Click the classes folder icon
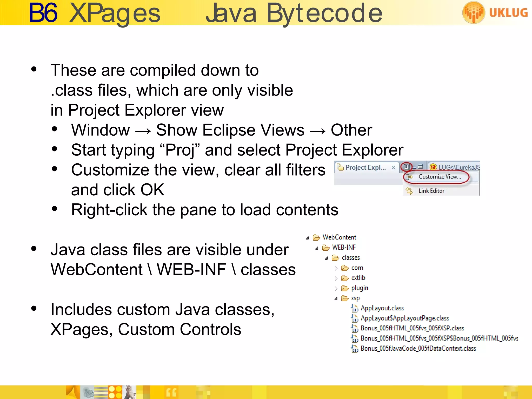The image size is (532, 399). [335, 258]
